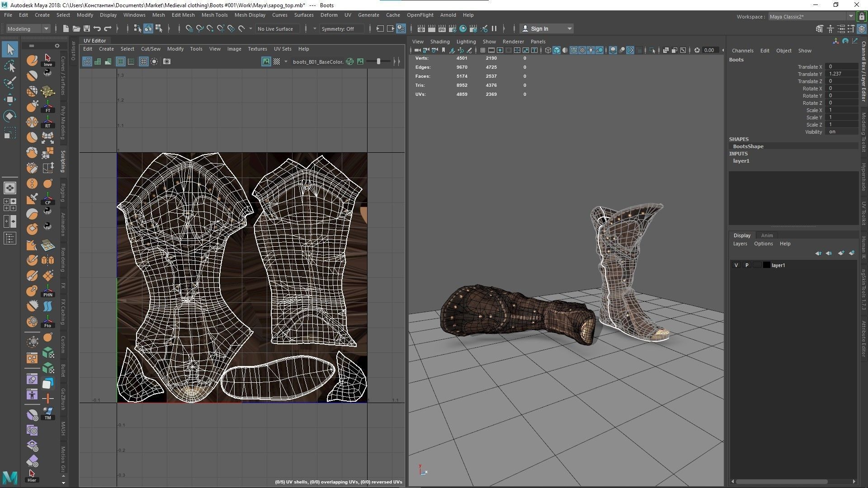Click the Hier shelf button

[x=32, y=475]
